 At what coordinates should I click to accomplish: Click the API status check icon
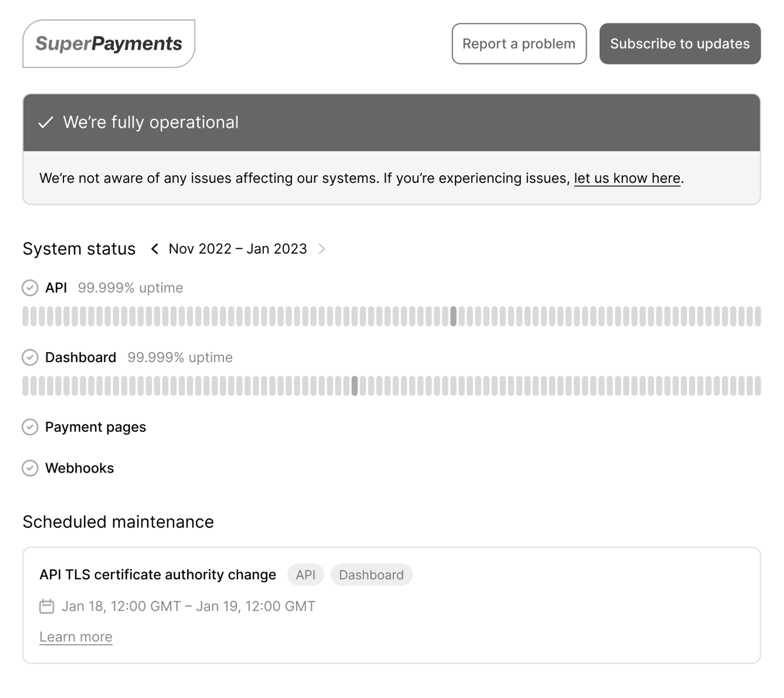tap(30, 288)
